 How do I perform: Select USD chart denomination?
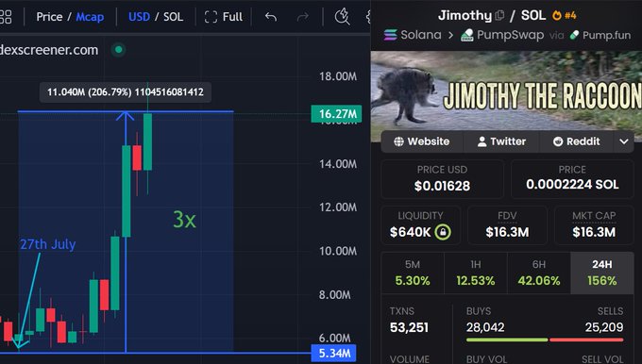[x=139, y=17]
